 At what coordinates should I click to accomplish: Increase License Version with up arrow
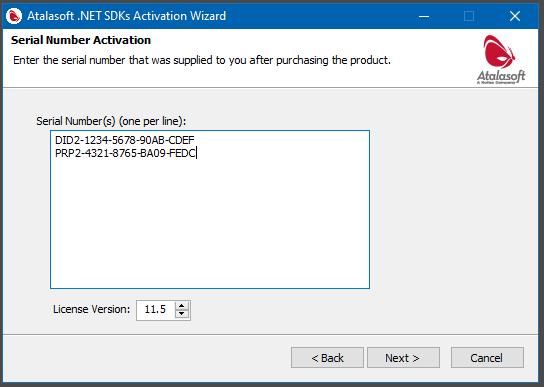[x=181, y=306]
